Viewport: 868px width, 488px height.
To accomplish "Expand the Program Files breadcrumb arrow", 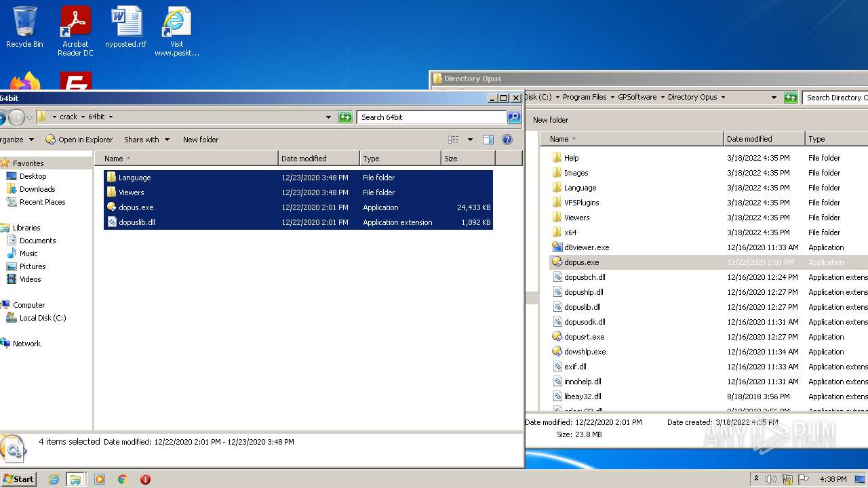I will click(x=612, y=97).
